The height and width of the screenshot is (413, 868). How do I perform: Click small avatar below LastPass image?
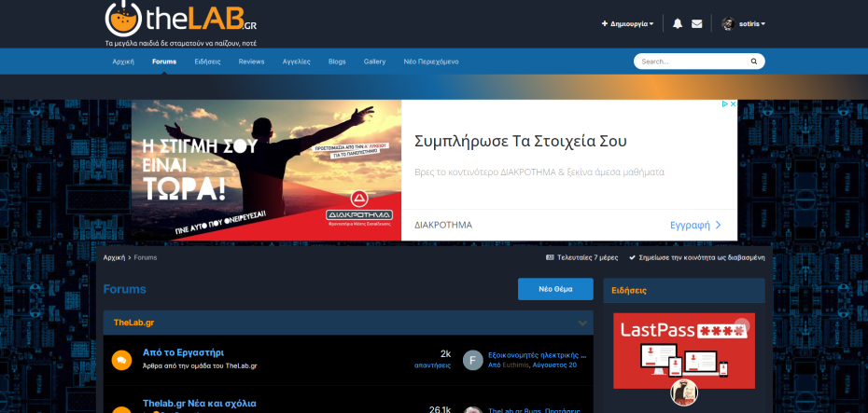[x=683, y=392]
